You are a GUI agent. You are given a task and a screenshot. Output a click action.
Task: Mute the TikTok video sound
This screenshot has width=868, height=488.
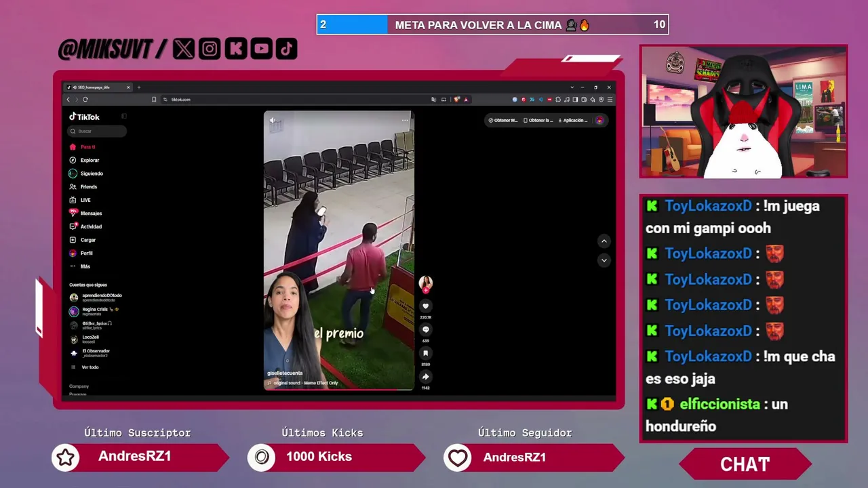(273, 121)
